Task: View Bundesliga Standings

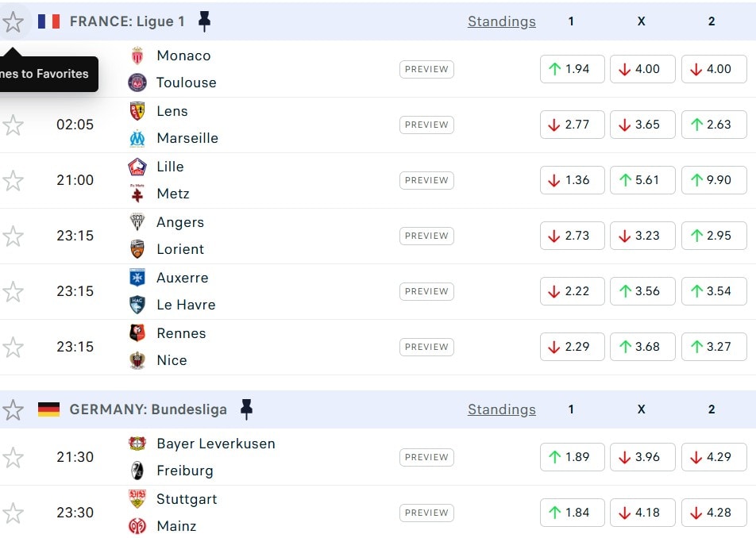Action: coord(501,409)
